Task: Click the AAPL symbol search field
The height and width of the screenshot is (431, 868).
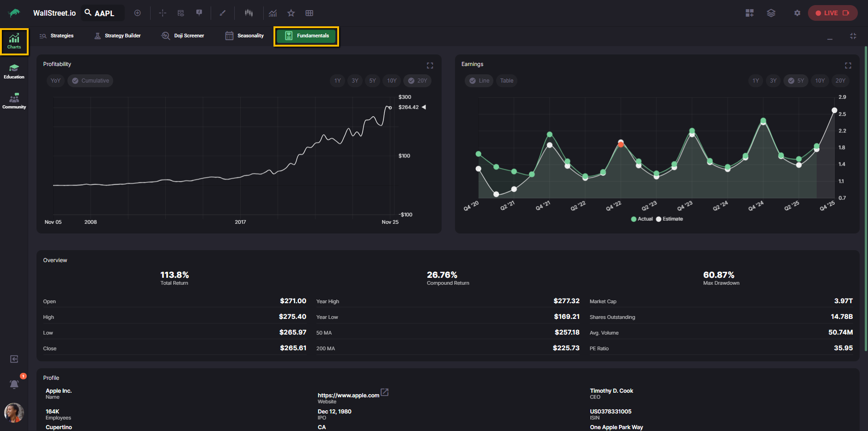Action: pos(103,13)
